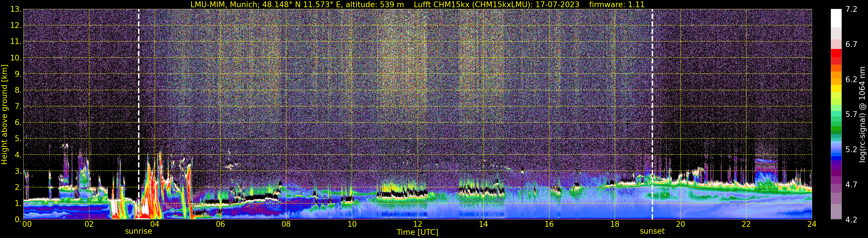Click the time-axis tick label "14"
Screen dimensions: 868x238
click(483, 224)
